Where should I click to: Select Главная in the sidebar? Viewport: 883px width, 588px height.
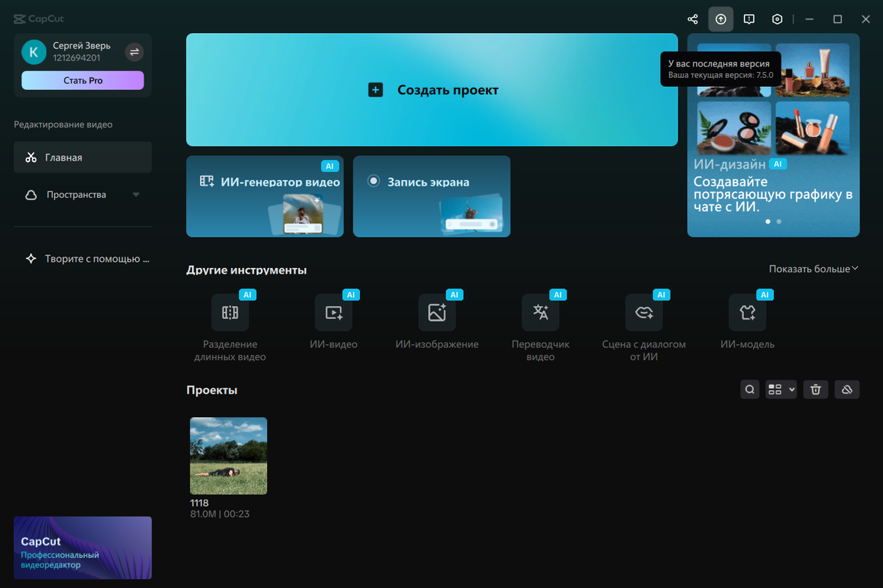point(82,157)
